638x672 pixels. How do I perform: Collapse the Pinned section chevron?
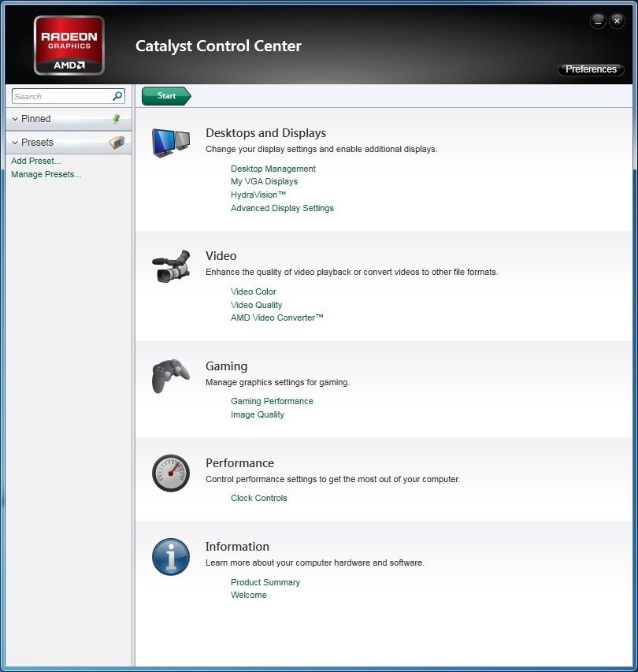click(x=15, y=119)
